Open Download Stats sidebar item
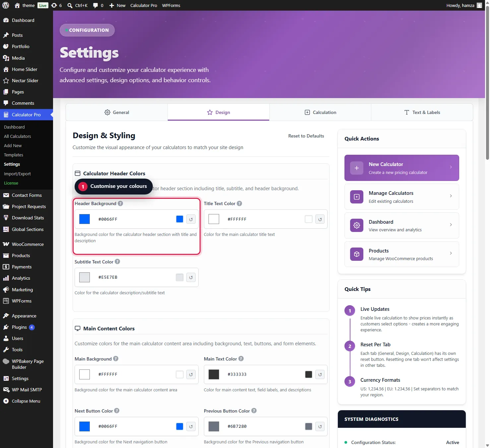The width and height of the screenshot is (490, 448). click(27, 218)
